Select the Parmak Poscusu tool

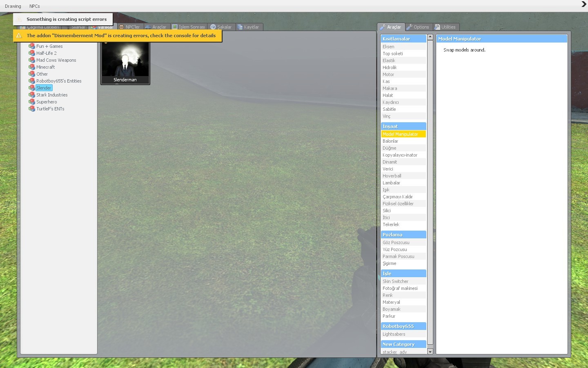tap(403, 256)
